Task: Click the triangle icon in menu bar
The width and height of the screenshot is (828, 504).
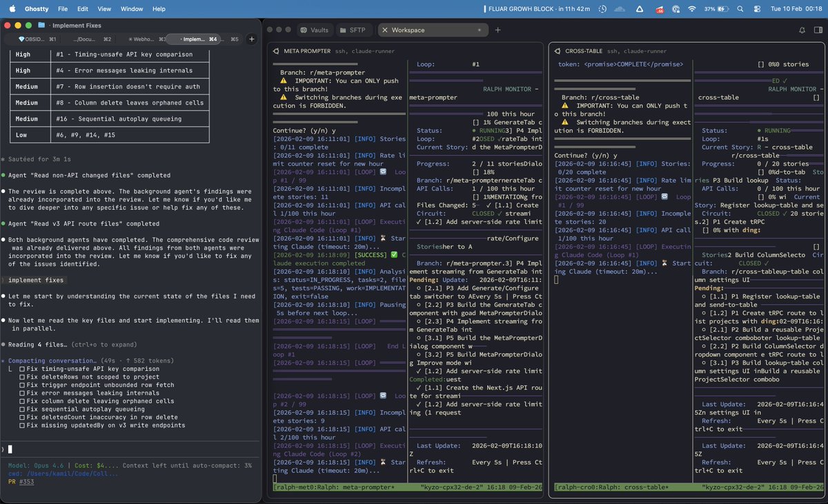Action: point(639,9)
